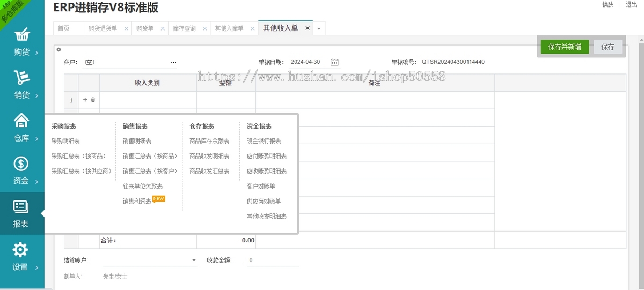Click the calendar icon next to 单据日期
The width and height of the screenshot is (644, 290).
click(x=334, y=62)
